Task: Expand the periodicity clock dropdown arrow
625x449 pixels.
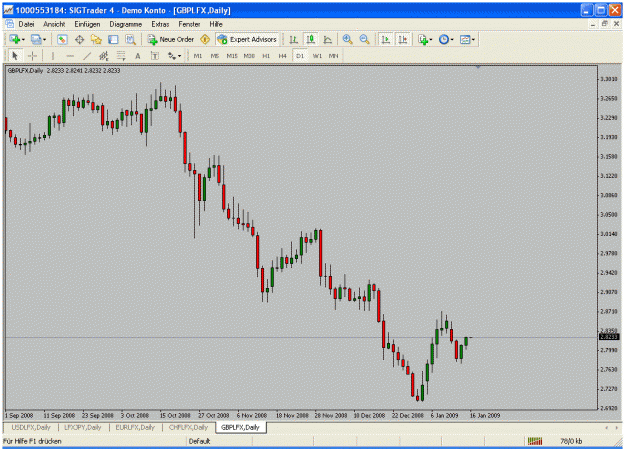Action: 452,39
